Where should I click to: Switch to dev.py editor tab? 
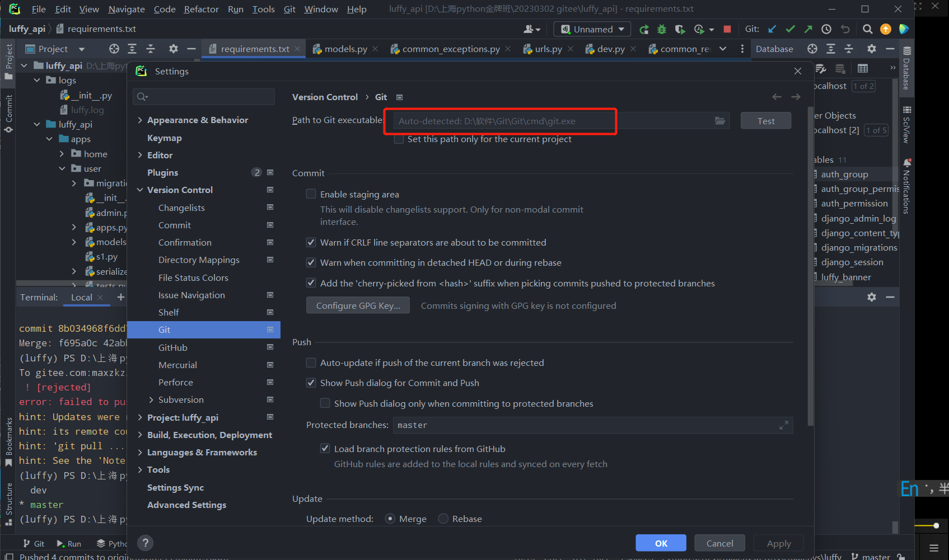tap(611, 49)
